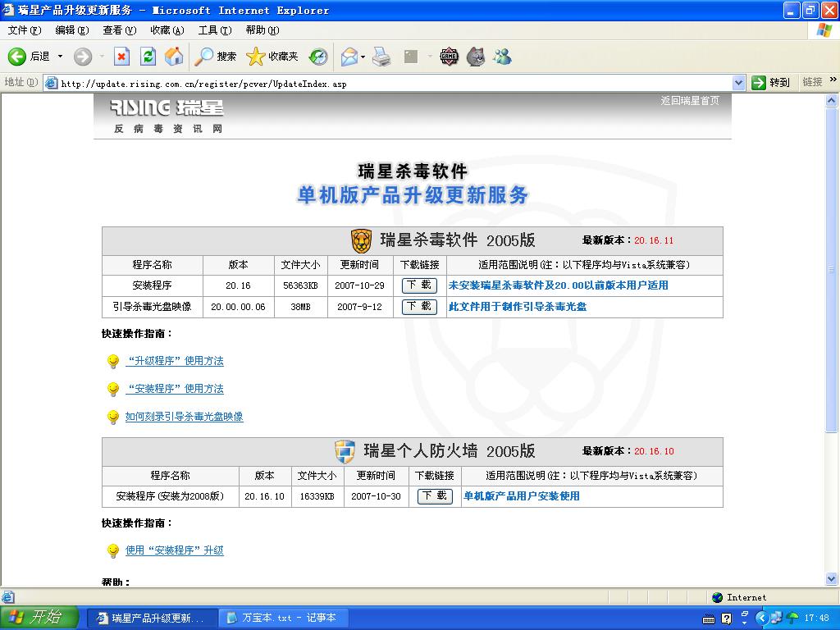The width and height of the screenshot is (840, 630).
Task: Print page using printer icon
Action: [381, 57]
